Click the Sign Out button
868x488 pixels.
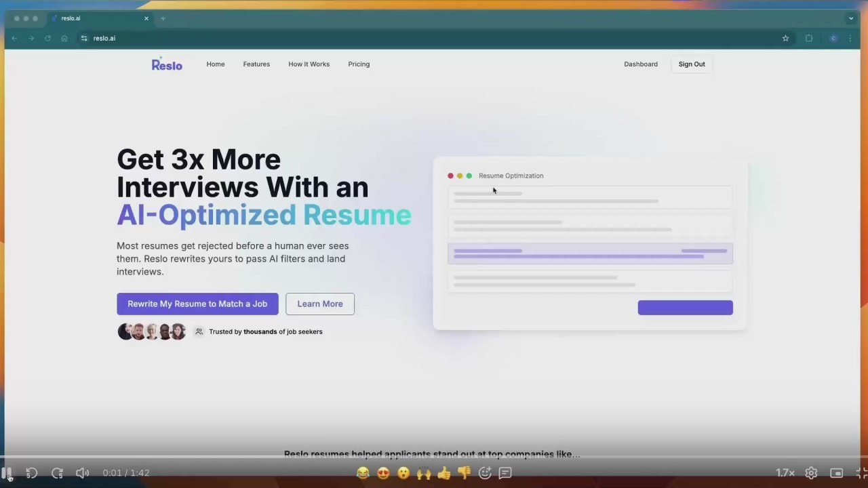(x=692, y=64)
